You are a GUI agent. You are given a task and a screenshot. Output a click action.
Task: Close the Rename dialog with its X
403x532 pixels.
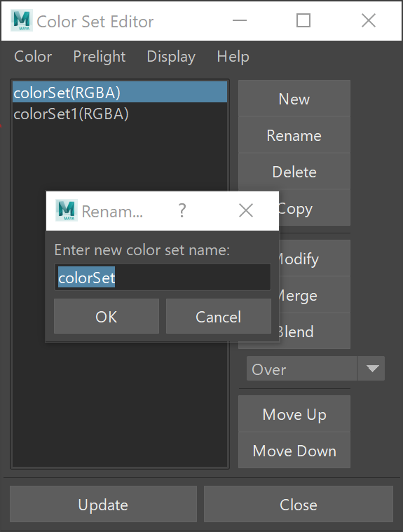click(245, 210)
